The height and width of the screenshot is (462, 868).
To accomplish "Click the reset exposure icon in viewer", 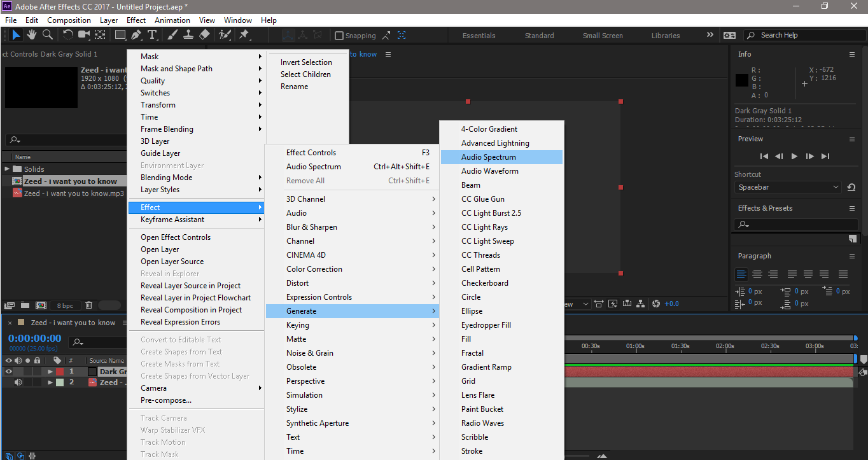I will [x=656, y=304].
